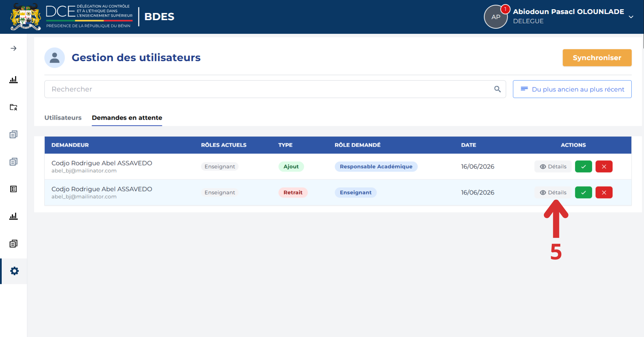Approve the Retrait request with green check
The width and height of the screenshot is (644, 337).
coord(584,192)
